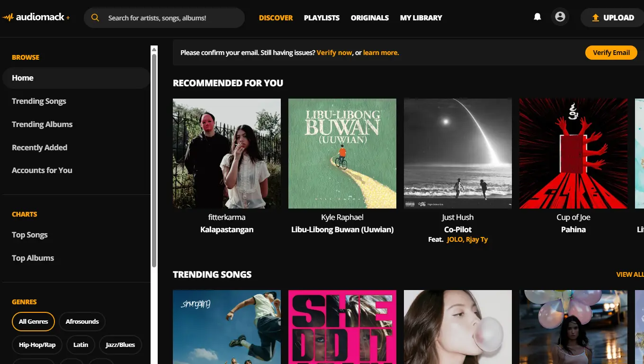644x364 pixels.
Task: Select the Afrosounds genre chip
Action: click(x=82, y=321)
